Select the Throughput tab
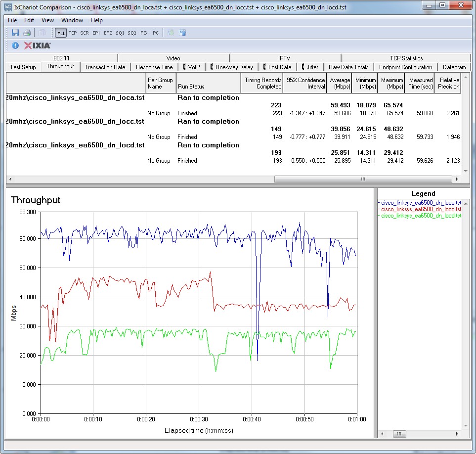Image resolution: width=476 pixels, height=454 pixels. (60, 66)
